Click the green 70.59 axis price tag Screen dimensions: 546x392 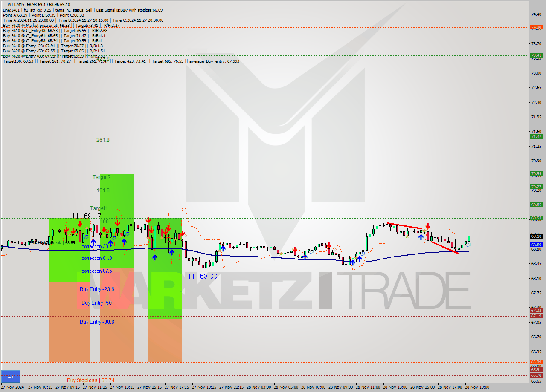point(536,173)
